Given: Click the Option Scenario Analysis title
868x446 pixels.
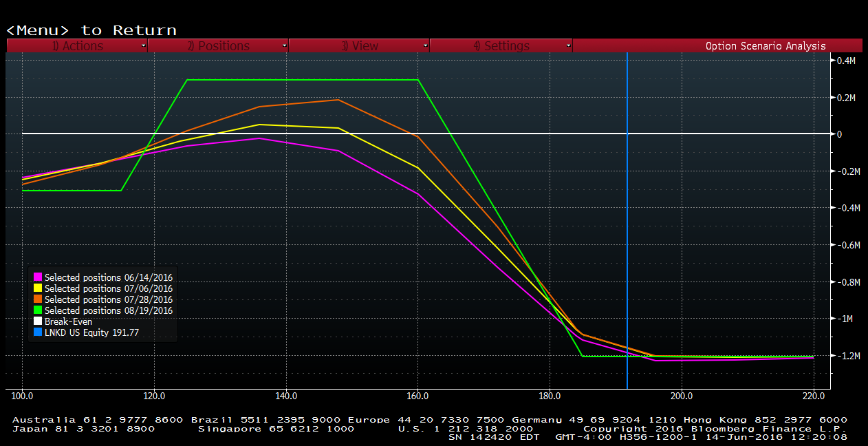Looking at the screenshot, I should tap(765, 46).
